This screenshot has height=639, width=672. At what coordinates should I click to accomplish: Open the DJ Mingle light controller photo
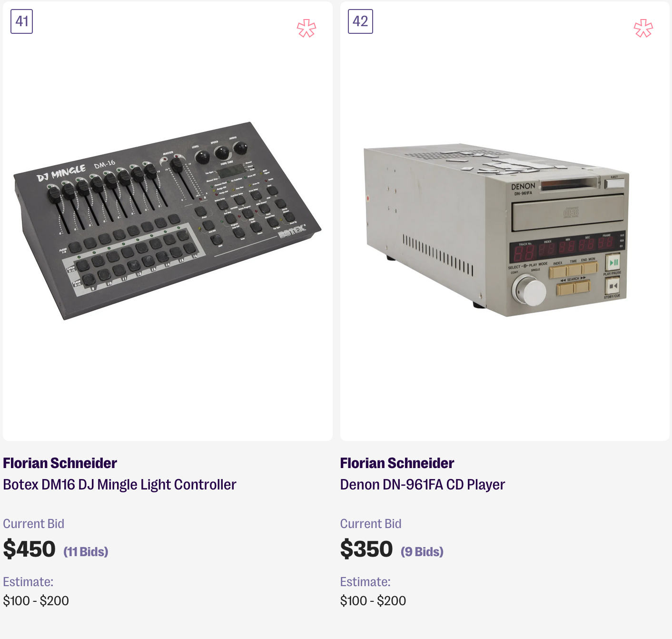[168, 220]
